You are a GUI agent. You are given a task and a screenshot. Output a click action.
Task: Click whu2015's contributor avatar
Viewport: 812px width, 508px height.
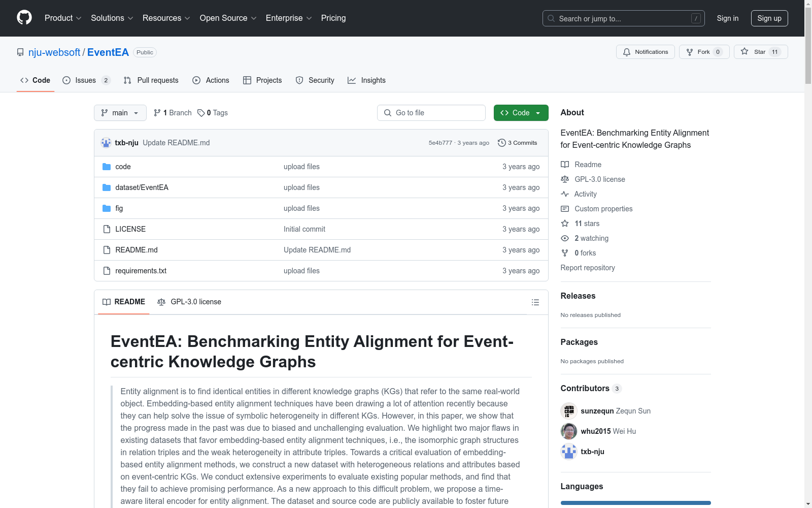[569, 431]
